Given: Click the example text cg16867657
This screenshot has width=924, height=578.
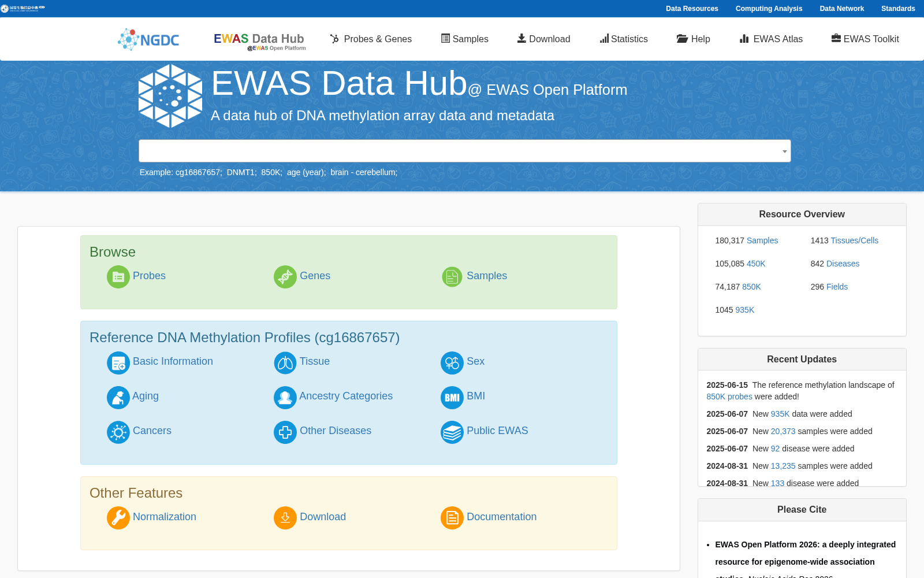Looking at the screenshot, I should [x=198, y=172].
